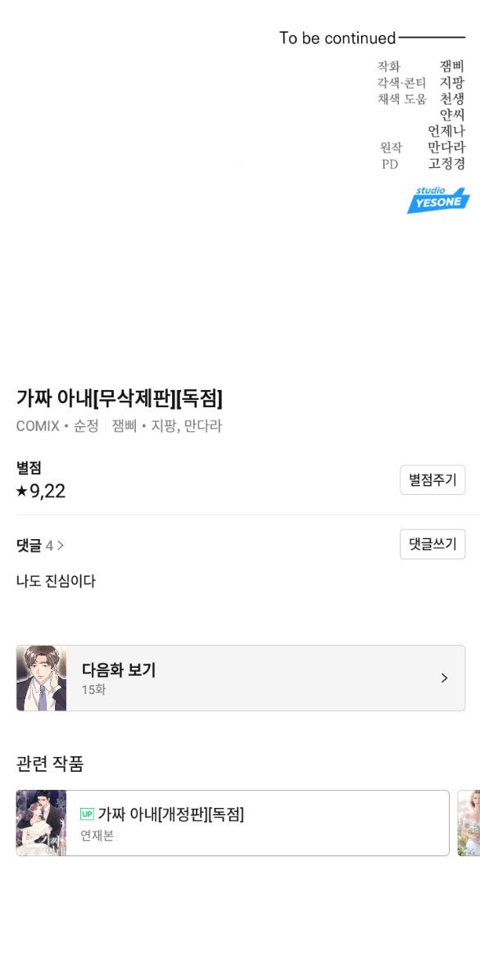480x980 pixels.
Task: Open the comment preview 나도 진심이다
Action: [x=57, y=581]
